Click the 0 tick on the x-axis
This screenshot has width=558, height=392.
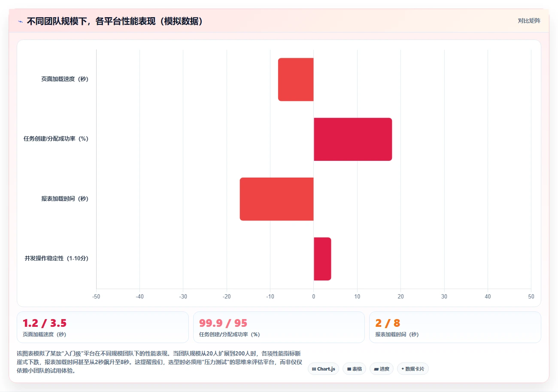point(314,296)
